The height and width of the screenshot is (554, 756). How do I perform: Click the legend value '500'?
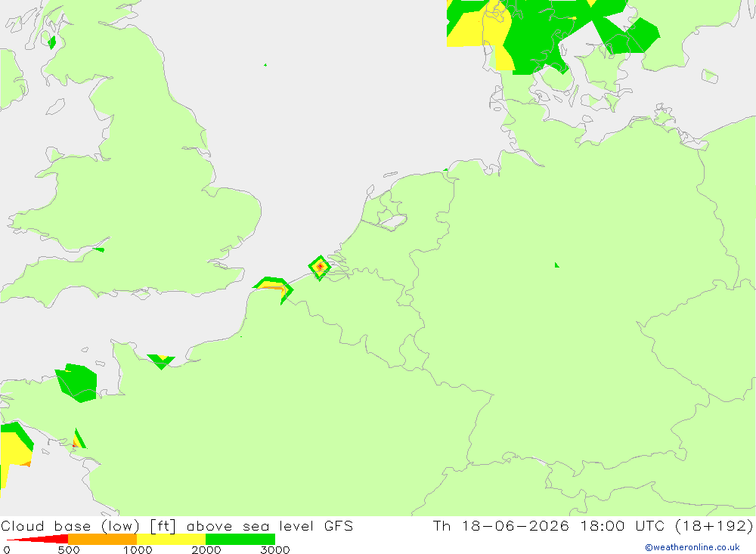69,549
